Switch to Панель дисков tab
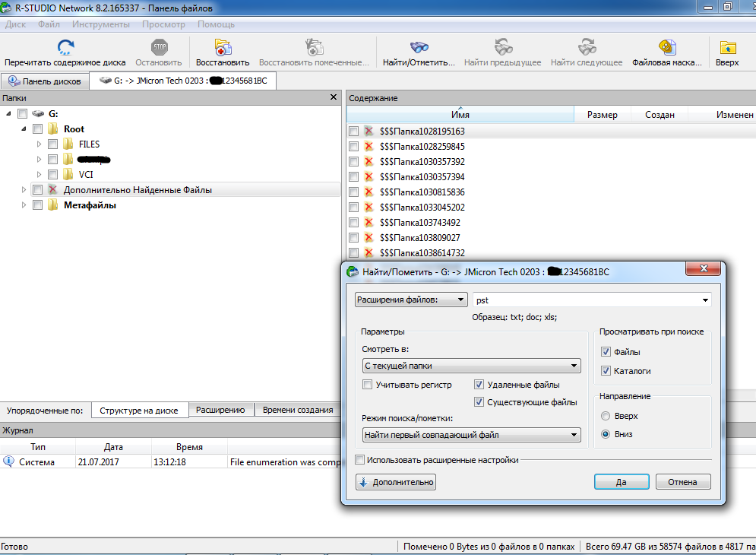Screen dimensions: 756x555 point(45,81)
